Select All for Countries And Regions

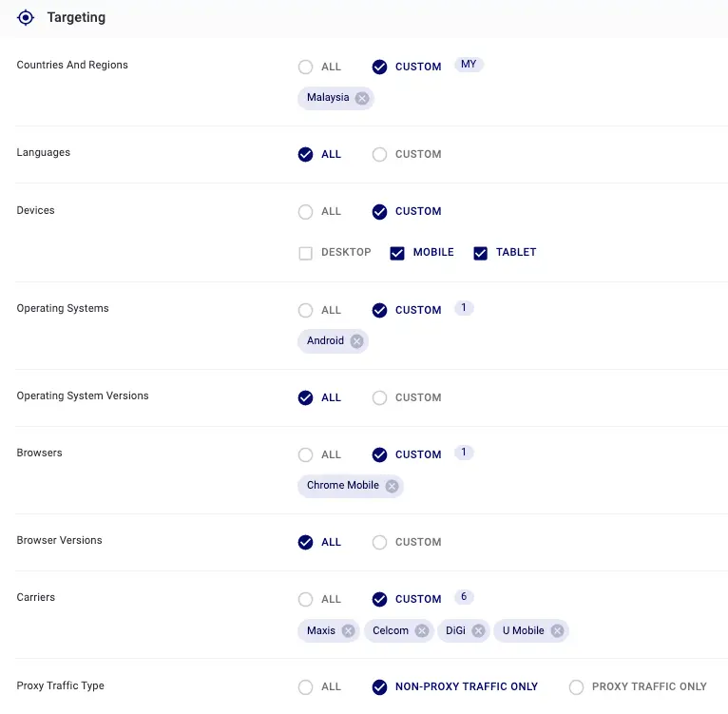(x=306, y=67)
